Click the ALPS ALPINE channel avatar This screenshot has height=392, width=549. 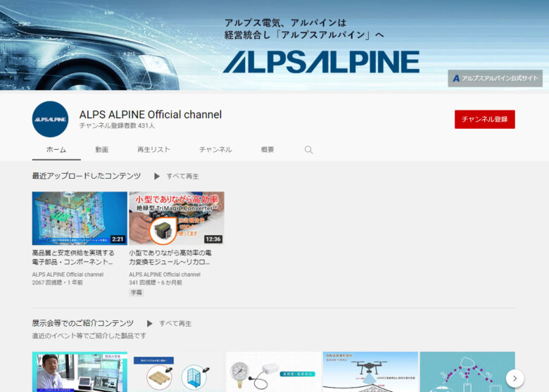[50, 119]
